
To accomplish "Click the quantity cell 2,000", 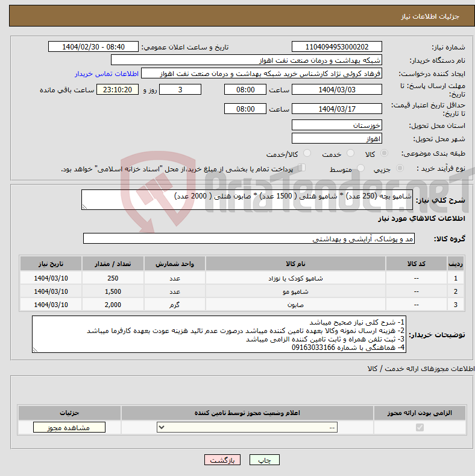I will (x=113, y=305).
